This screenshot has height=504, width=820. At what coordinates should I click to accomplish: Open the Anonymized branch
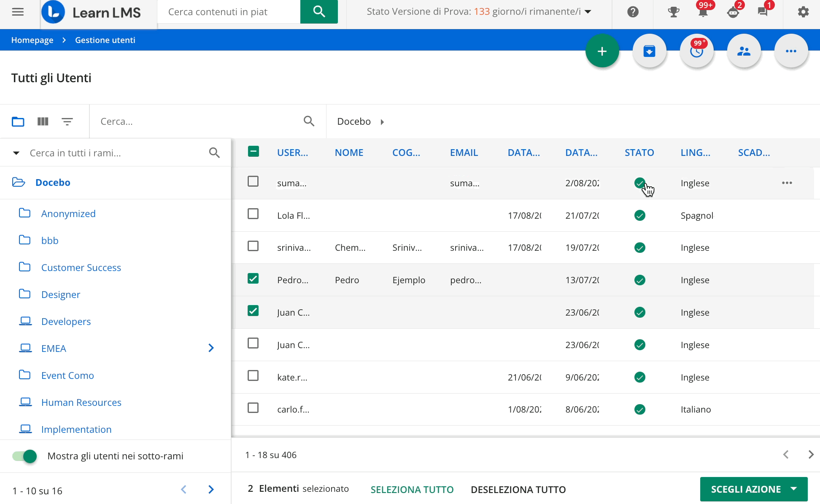click(x=68, y=214)
